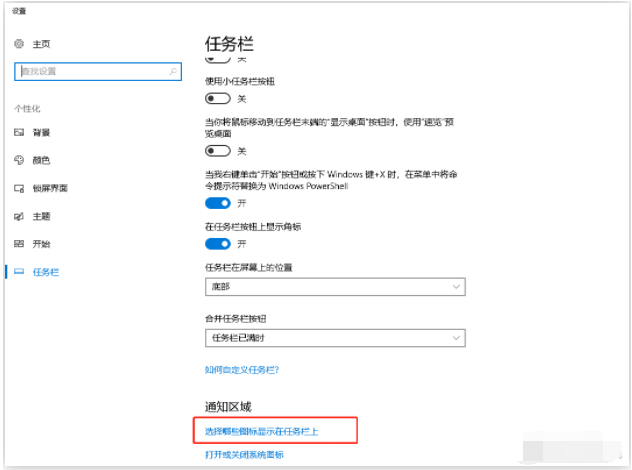Click 选择哪些图标显示在任务栏上 link
This screenshot has height=470, width=632.
(x=261, y=431)
